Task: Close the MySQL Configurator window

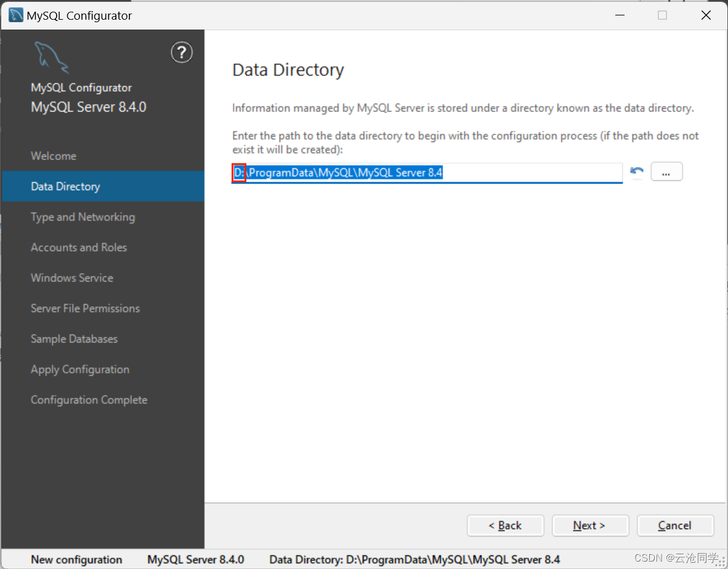Action: (x=706, y=15)
